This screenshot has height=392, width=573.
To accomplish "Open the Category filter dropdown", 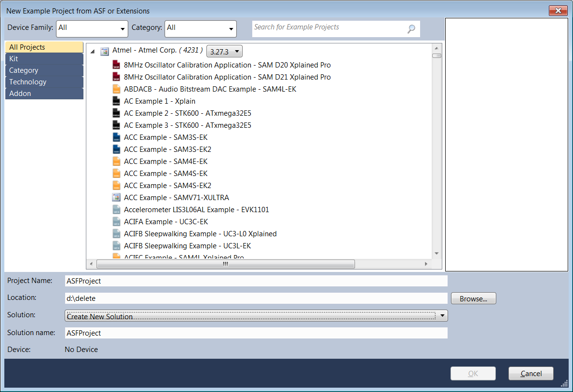I will [x=201, y=29].
